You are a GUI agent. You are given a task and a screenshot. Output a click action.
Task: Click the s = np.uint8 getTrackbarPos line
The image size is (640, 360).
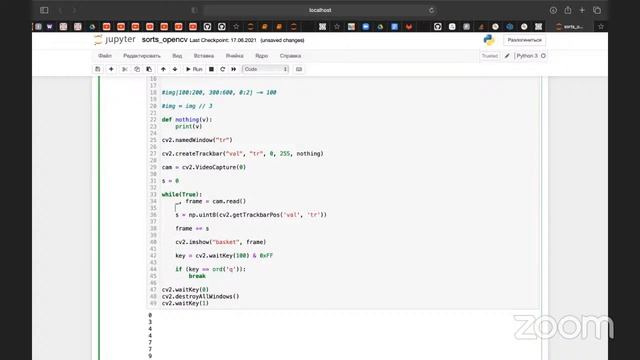(x=251, y=215)
